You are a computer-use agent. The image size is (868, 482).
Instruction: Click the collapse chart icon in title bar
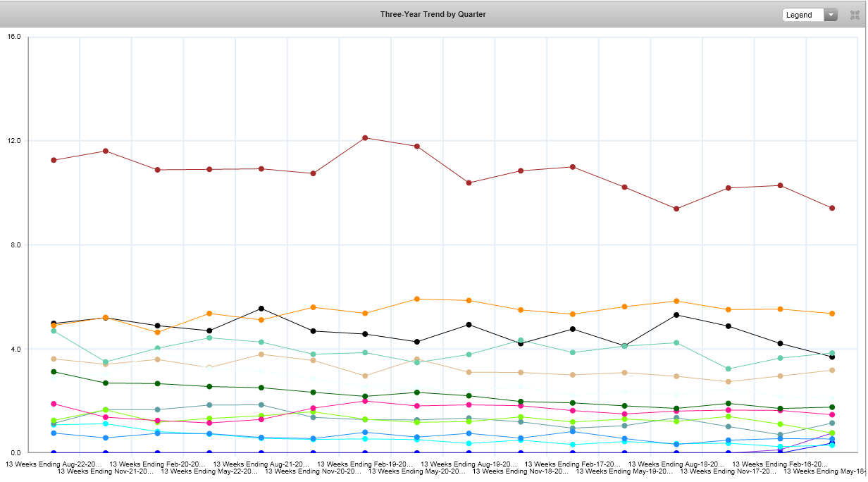(x=855, y=15)
